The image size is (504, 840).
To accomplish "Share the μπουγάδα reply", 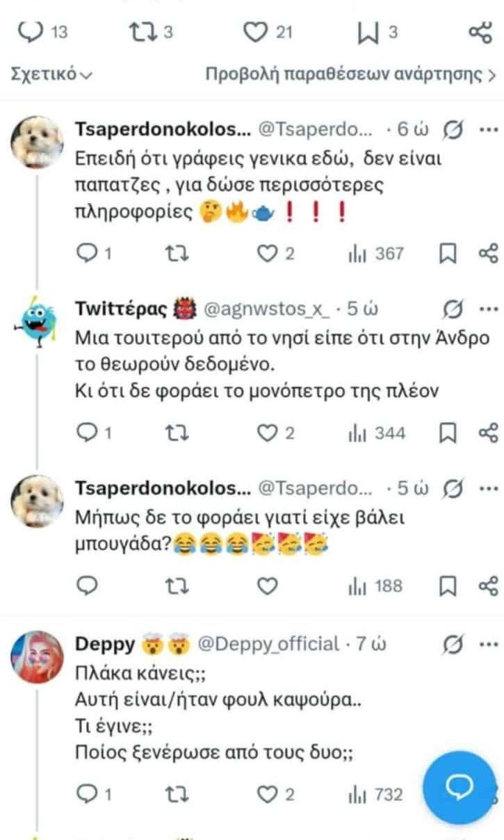I will [489, 586].
